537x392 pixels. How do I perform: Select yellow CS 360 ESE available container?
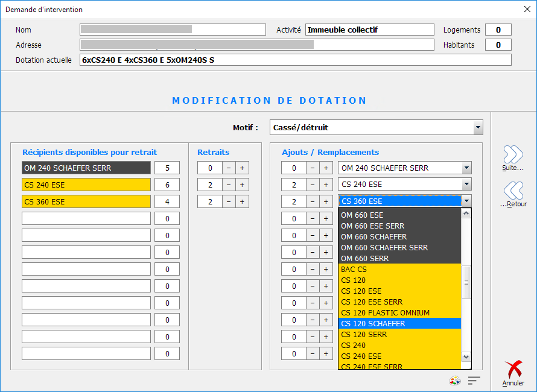(x=86, y=202)
